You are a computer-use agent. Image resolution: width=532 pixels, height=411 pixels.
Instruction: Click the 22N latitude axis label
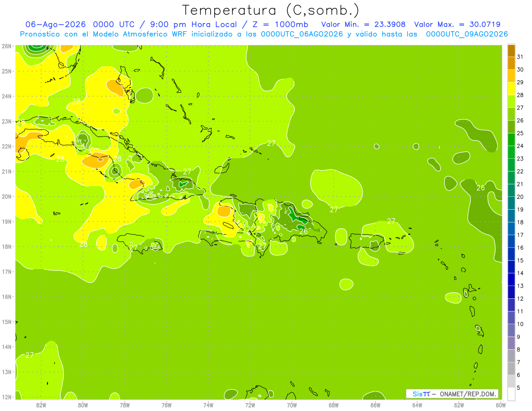pyautogui.click(x=7, y=146)
